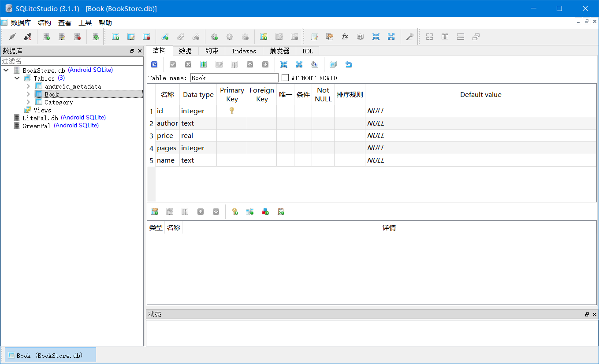Click the Add database icon
This screenshot has height=364, width=599.
pyautogui.click(x=46, y=37)
